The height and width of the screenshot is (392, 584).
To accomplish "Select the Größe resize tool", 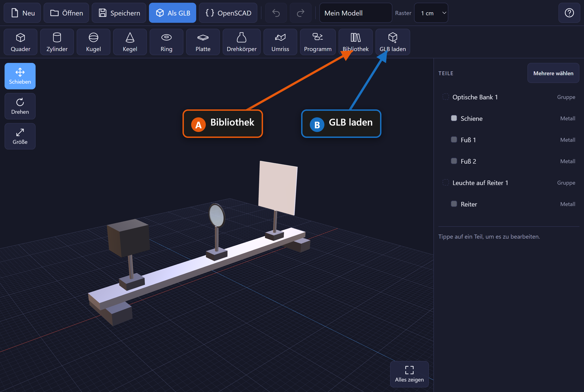I will tap(20, 136).
